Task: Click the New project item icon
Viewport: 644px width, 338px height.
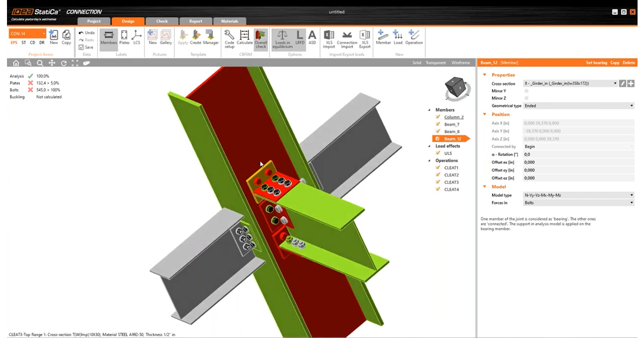Action: point(54,37)
